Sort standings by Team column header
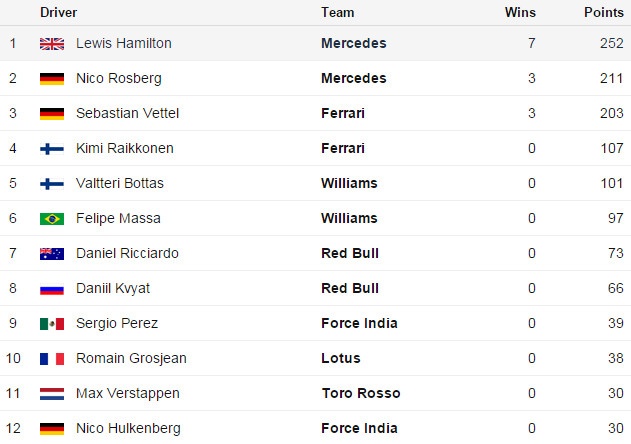Screen dimensions: 631x444 [337, 12]
